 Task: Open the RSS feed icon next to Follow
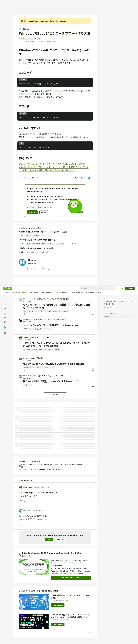pyautogui.click(x=48, y=269)
